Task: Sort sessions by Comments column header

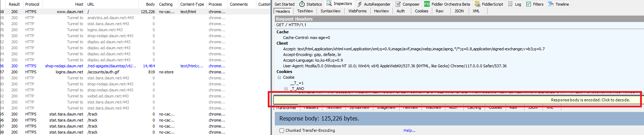Action: coord(239,4)
